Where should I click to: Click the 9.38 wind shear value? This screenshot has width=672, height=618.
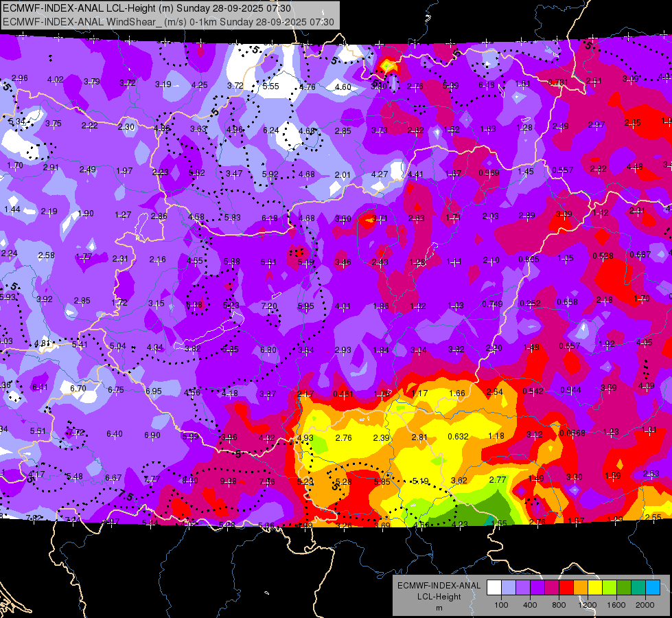[228, 481]
